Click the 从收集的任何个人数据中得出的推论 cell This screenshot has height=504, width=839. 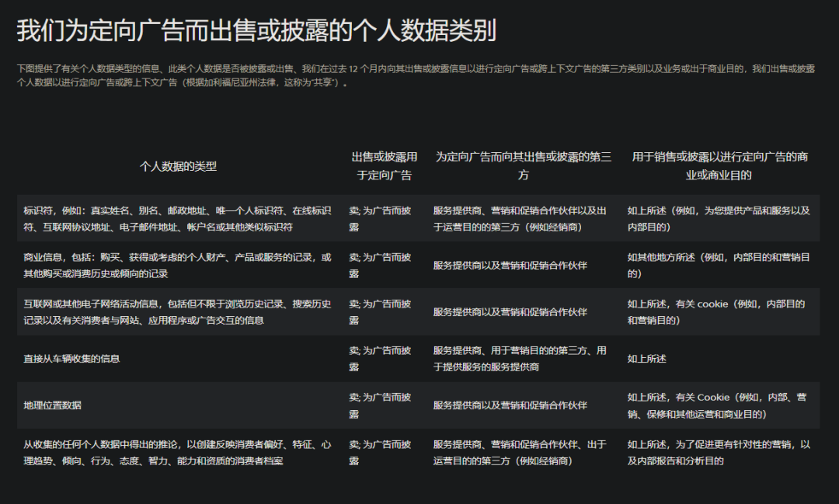(x=178, y=453)
